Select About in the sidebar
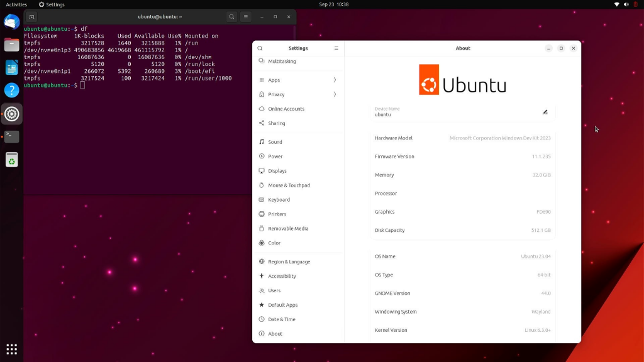644x362 pixels. 298,334
